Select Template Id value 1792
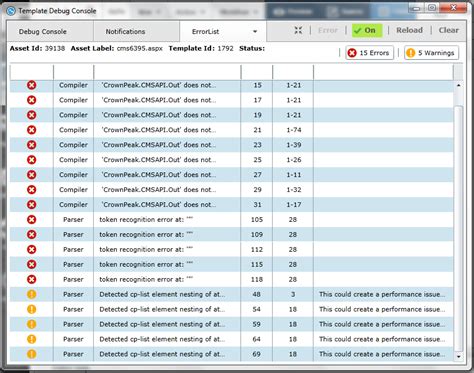The height and width of the screenshot is (373, 474). pos(225,48)
